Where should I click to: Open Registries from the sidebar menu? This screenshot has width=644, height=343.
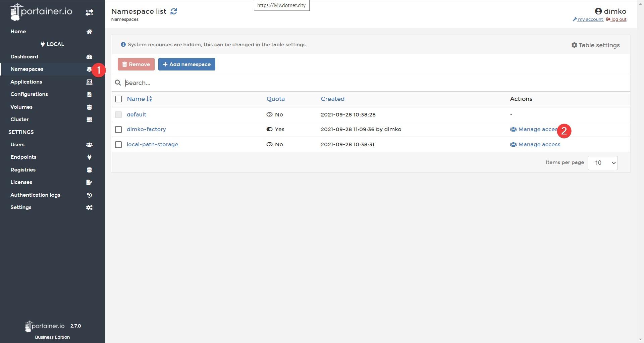point(23,170)
